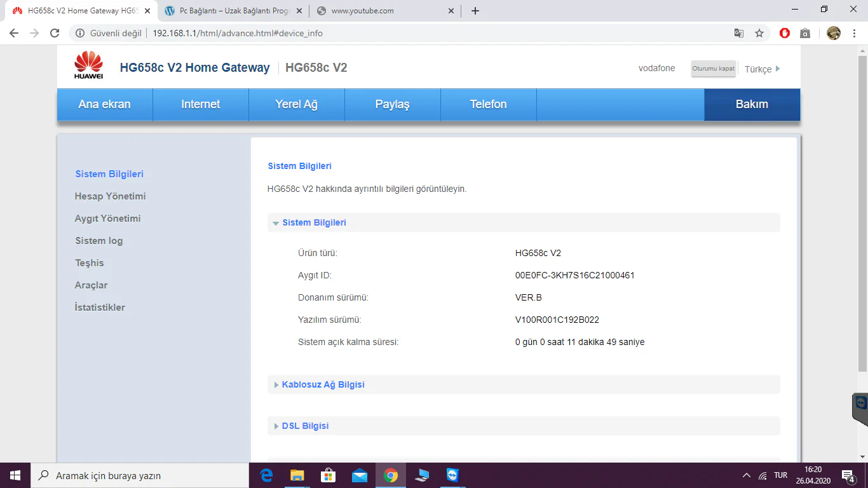Viewport: 868px width, 488px height.
Task: Collapse the Sistem Bilgileri section
Action: click(x=313, y=223)
